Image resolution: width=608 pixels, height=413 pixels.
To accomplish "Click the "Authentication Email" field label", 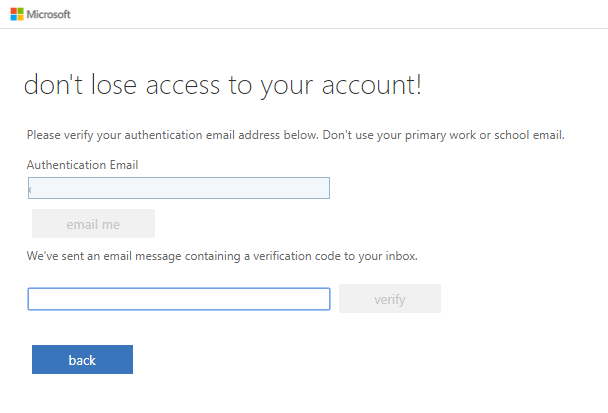I will (82, 165).
